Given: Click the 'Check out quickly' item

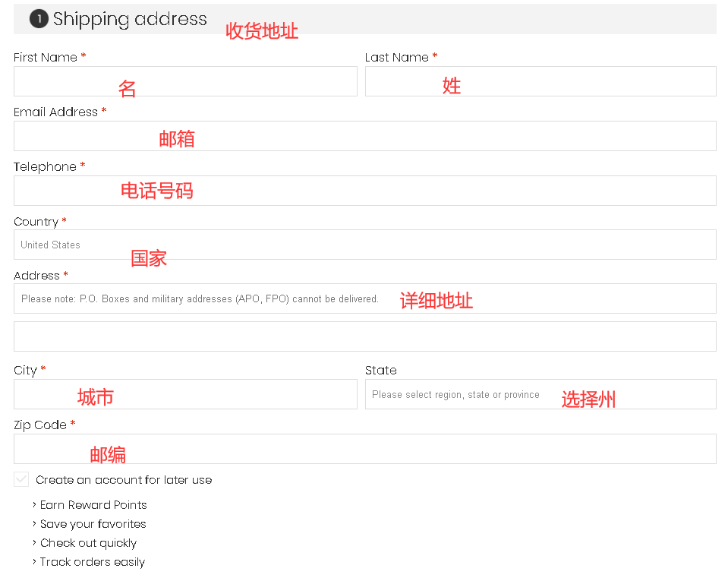Looking at the screenshot, I should tap(88, 543).
